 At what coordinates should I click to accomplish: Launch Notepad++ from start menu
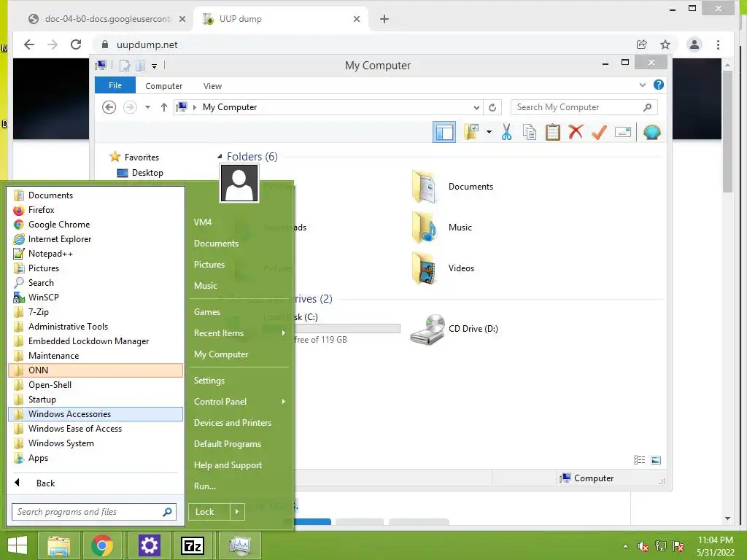pos(96,253)
